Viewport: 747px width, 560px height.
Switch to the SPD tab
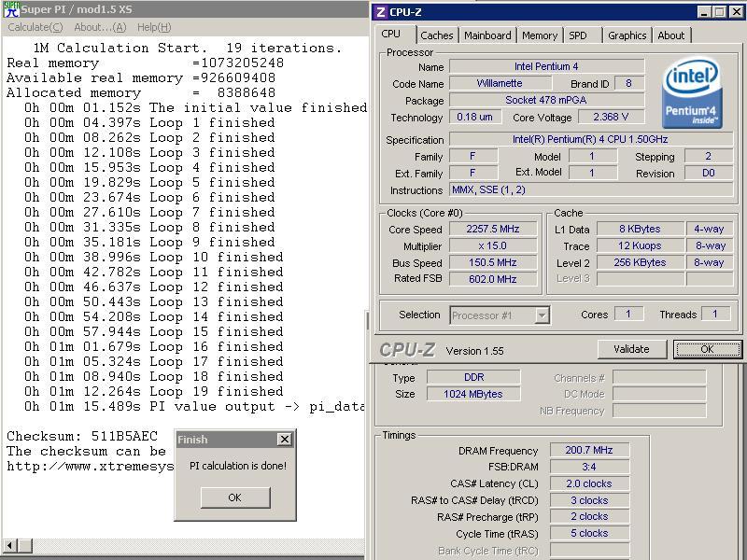pyautogui.click(x=578, y=35)
